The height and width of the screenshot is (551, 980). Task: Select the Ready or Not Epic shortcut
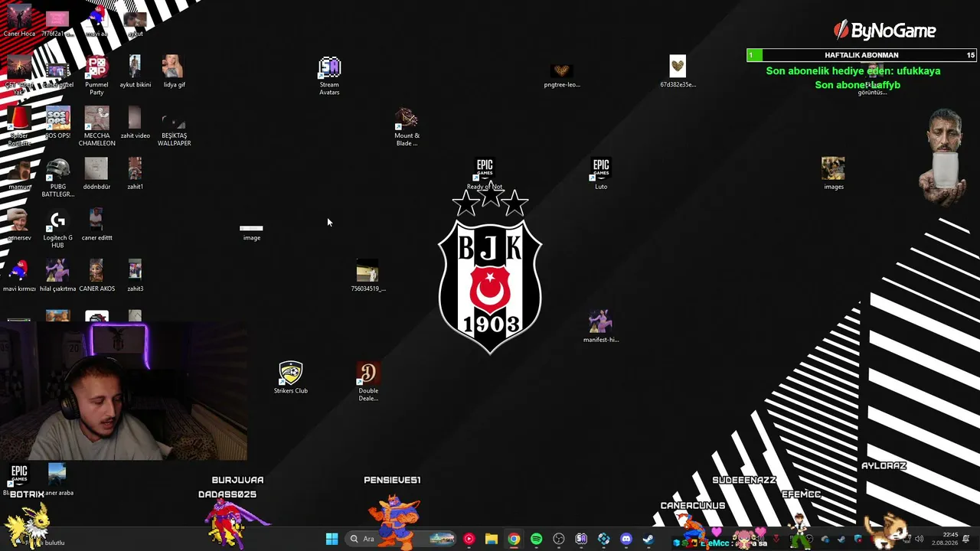[485, 174]
